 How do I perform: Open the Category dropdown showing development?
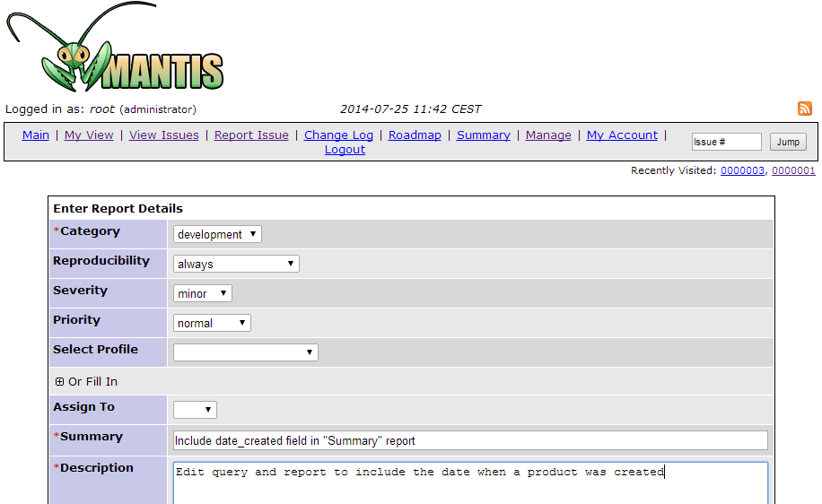point(217,234)
